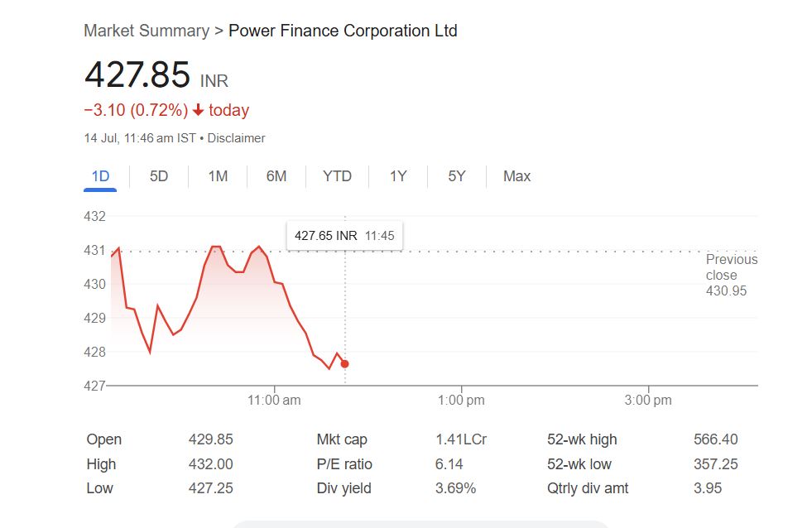Click the Market Summary breadcrumb
Viewport: 812px width, 528px height.
tap(147, 31)
